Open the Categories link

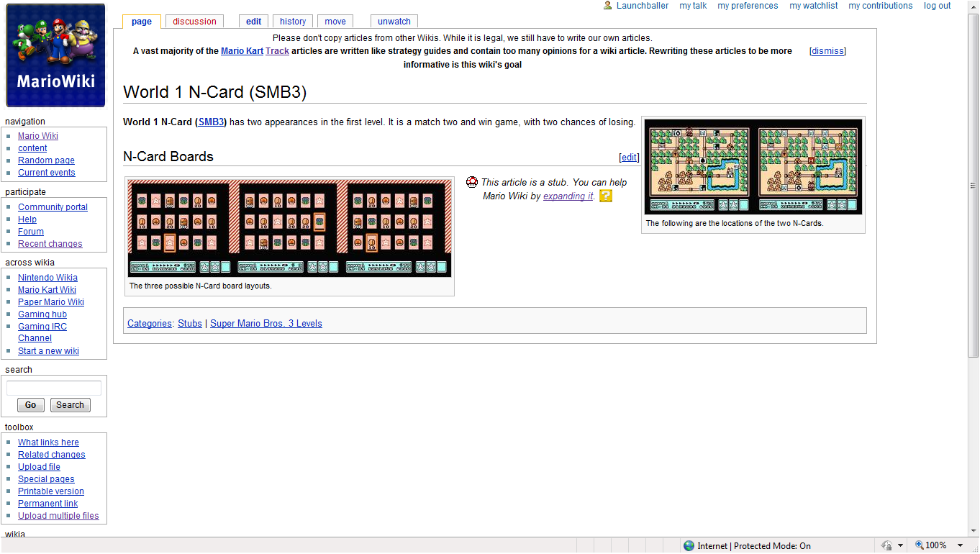pyautogui.click(x=150, y=324)
